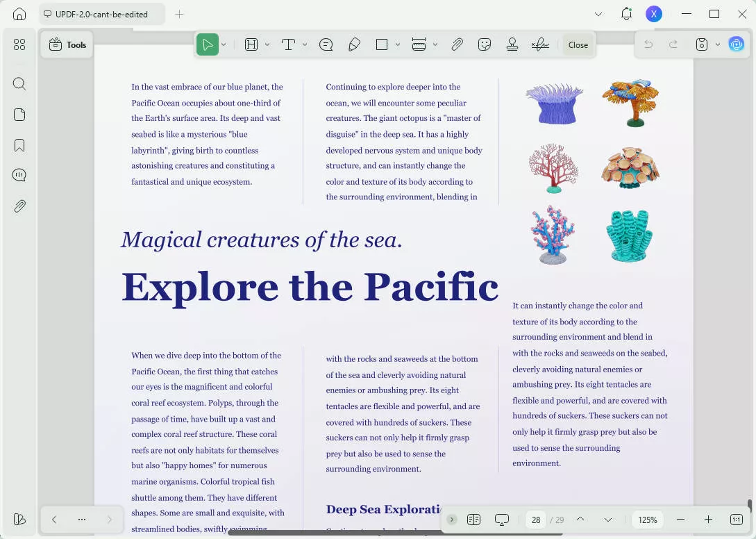Select the Sticky note comment tool
This screenshot has height=539, width=756.
pos(326,45)
